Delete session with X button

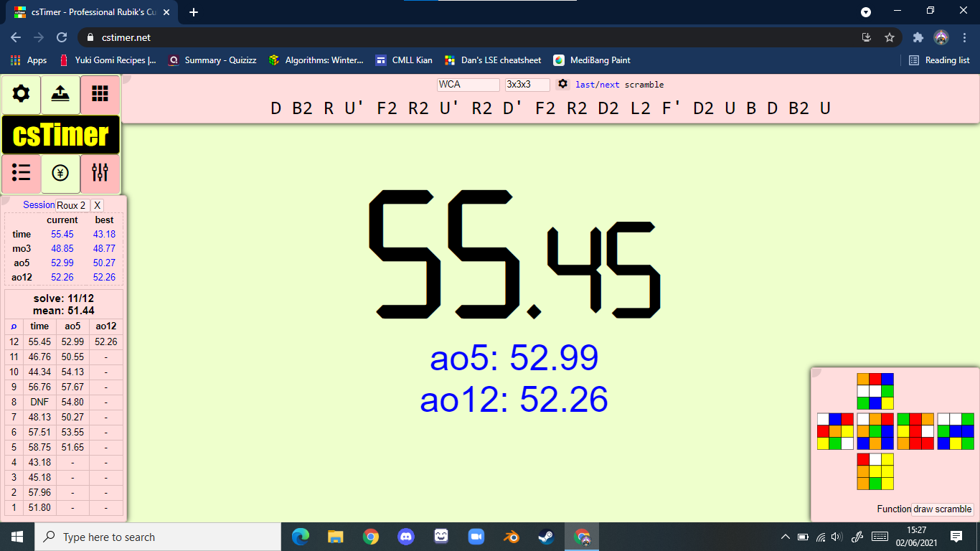point(98,205)
